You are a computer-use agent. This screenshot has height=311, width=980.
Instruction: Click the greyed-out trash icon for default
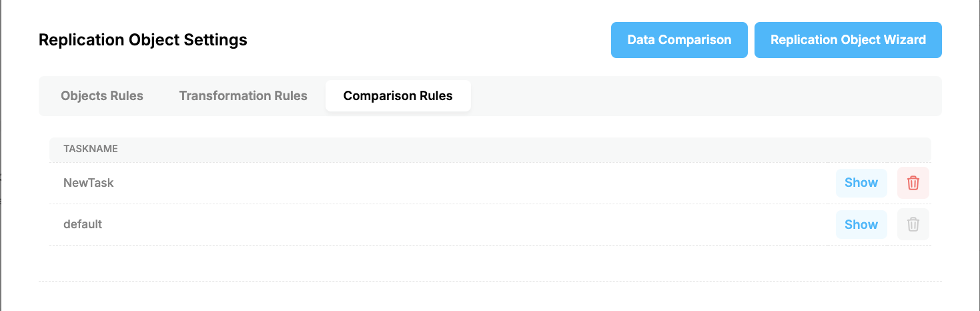click(913, 224)
